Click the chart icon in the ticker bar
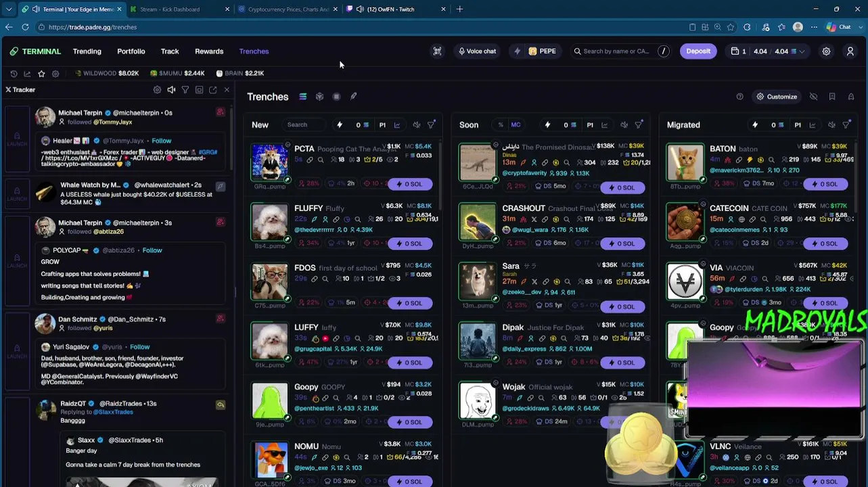The width and height of the screenshot is (868, 487). tap(27, 73)
